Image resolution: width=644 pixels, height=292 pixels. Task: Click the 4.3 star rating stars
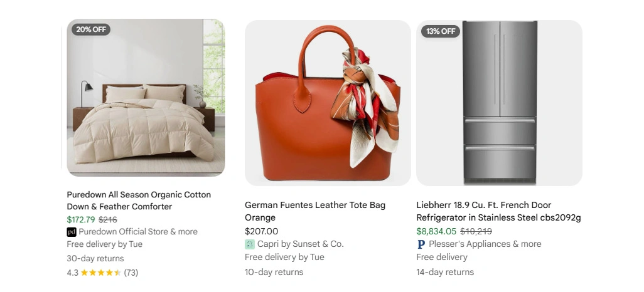point(101,273)
